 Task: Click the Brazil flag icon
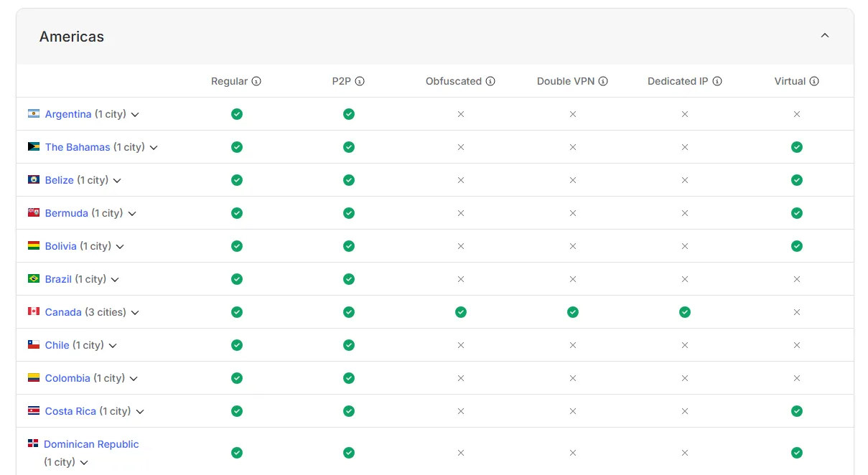[34, 278]
